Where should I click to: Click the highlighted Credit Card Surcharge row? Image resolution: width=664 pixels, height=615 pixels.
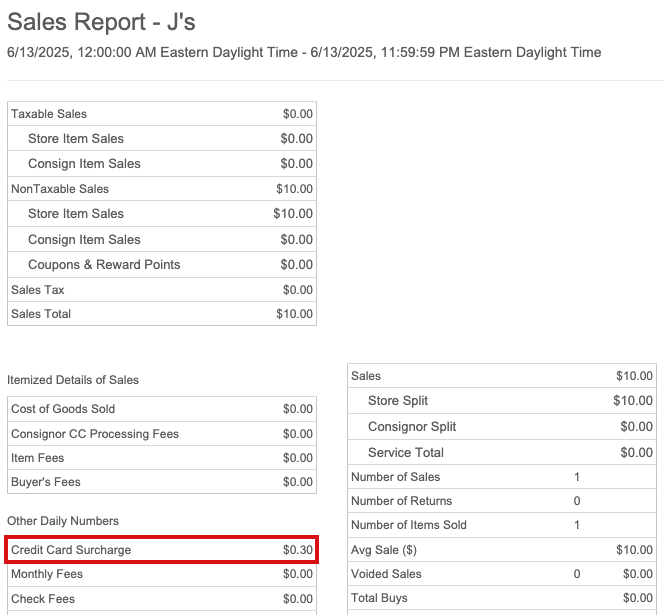pos(161,550)
